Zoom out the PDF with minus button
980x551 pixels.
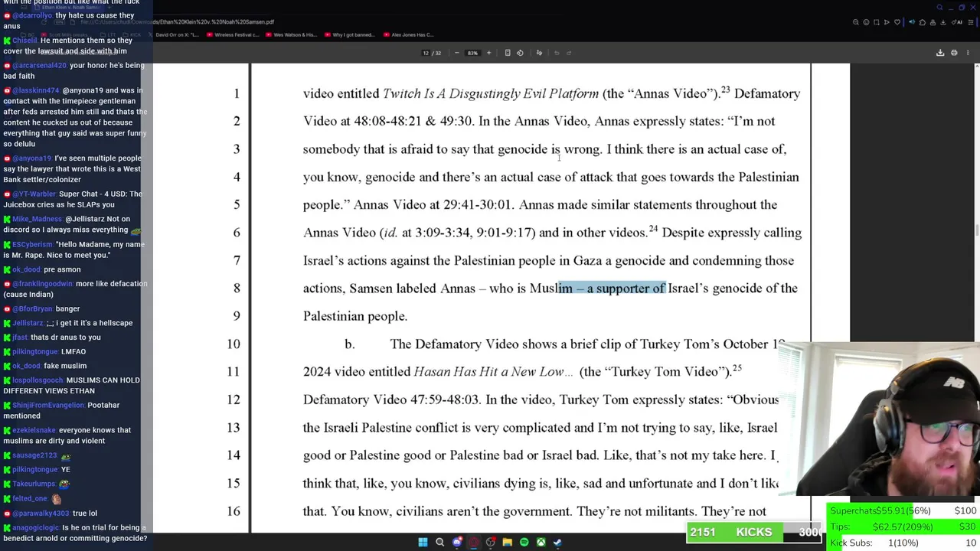coord(457,53)
